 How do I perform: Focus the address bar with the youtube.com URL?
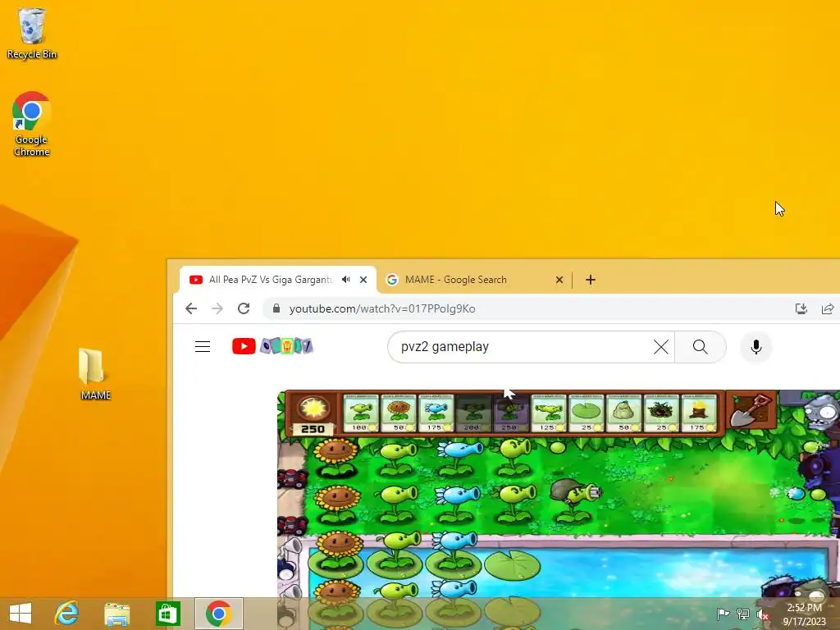pos(536,308)
